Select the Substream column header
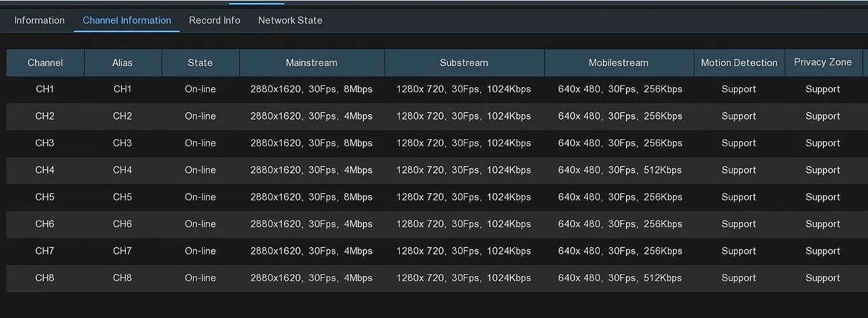Image resolution: width=868 pixels, height=318 pixels. click(x=464, y=62)
